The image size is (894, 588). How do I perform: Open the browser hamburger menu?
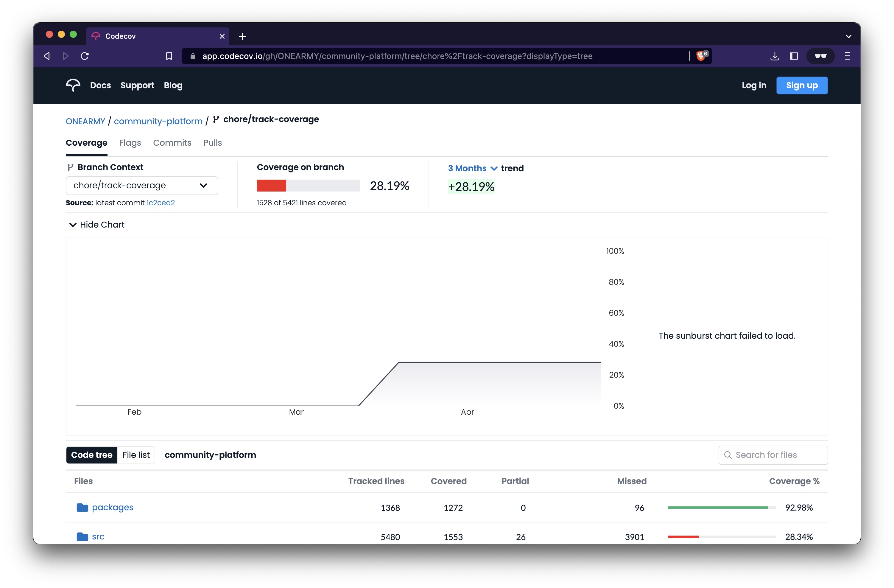848,56
